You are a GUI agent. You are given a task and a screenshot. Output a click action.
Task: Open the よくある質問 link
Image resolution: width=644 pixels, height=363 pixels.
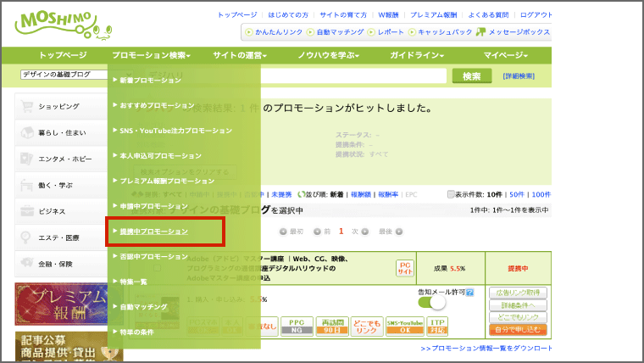[488, 15]
